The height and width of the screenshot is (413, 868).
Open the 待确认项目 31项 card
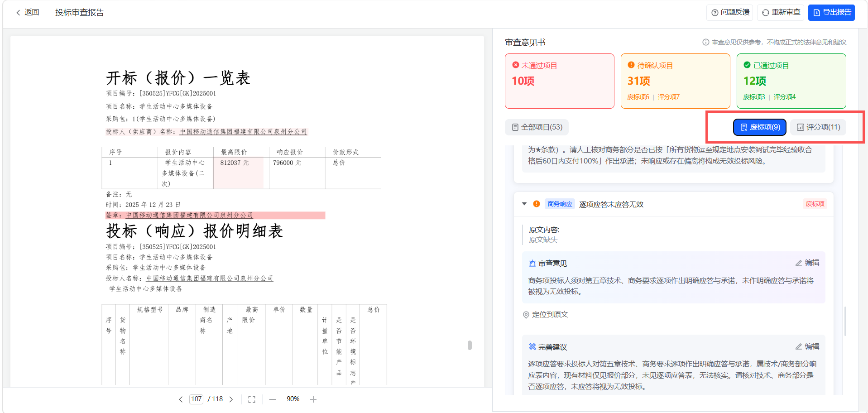[x=676, y=81]
